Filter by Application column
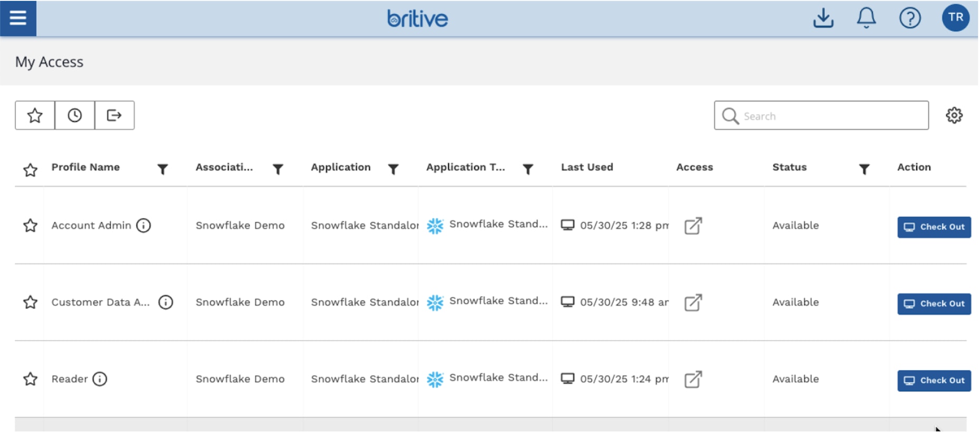 click(393, 169)
